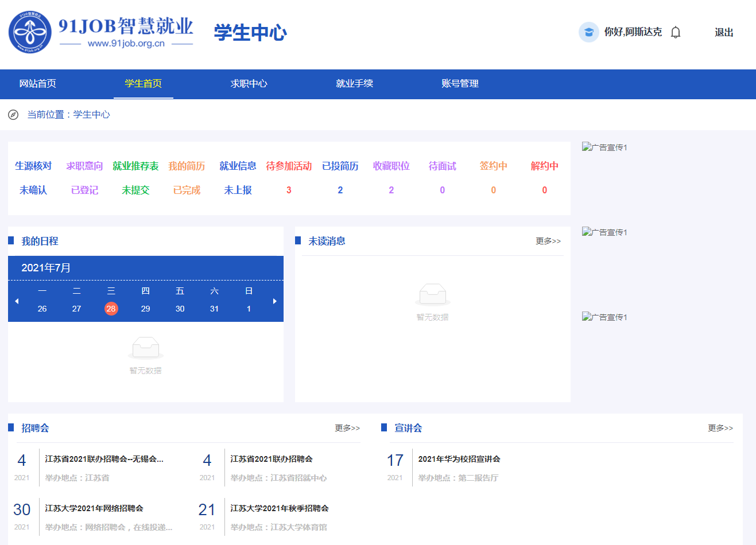Click count 2 under 收藏职位

point(391,190)
